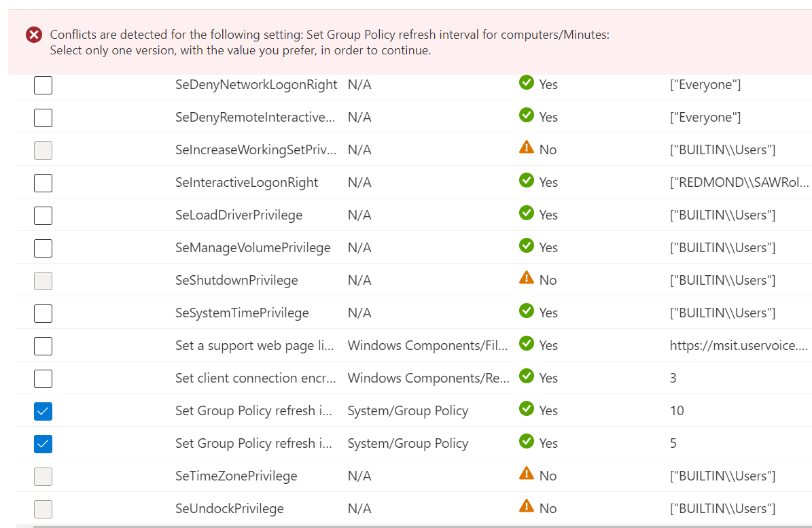Click warning icon beside SeShutdownPrivilege No
Viewport: 812px width, 528px height.
(x=526, y=277)
